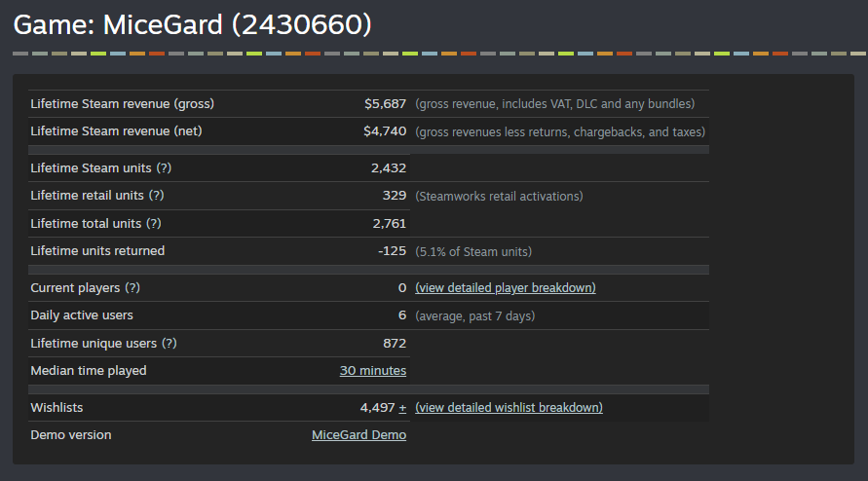Click the $4,740 net revenue value
This screenshot has height=481, width=868.
385,131
